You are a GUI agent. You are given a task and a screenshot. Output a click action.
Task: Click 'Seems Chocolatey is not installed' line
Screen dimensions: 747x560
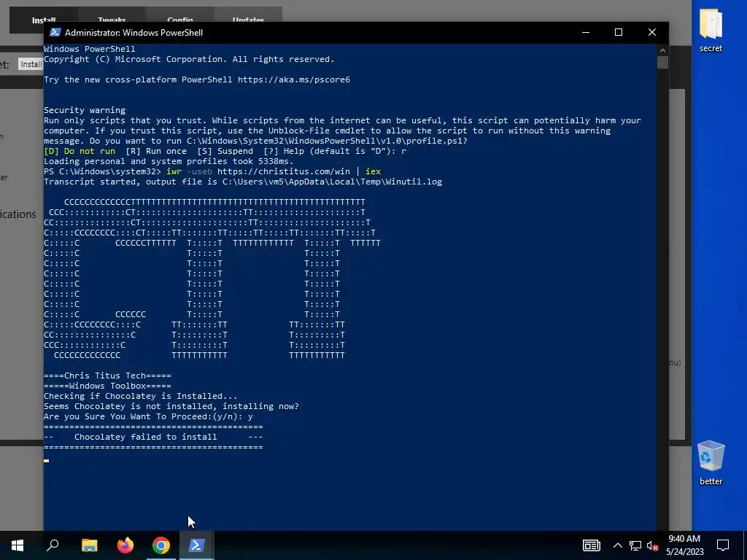pos(171,406)
